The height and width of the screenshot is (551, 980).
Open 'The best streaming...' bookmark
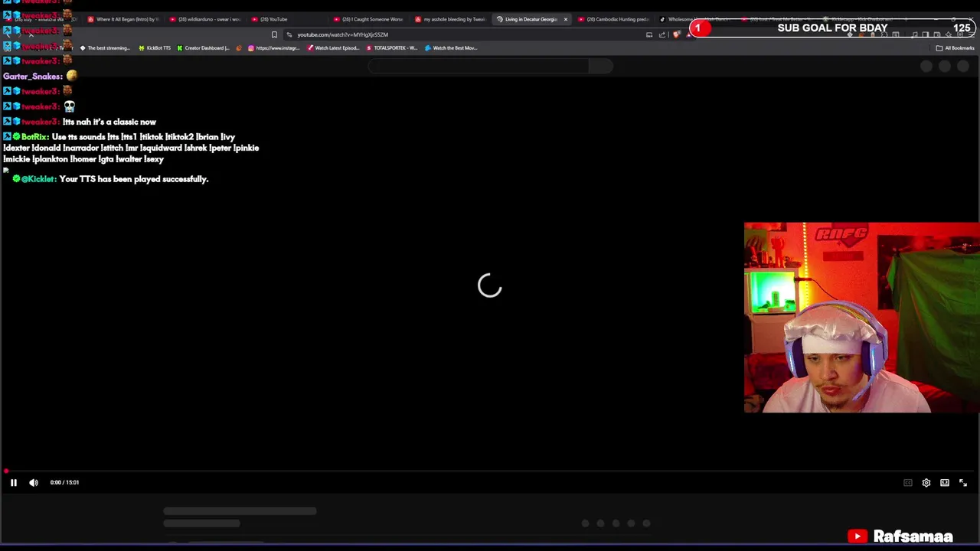click(x=105, y=48)
